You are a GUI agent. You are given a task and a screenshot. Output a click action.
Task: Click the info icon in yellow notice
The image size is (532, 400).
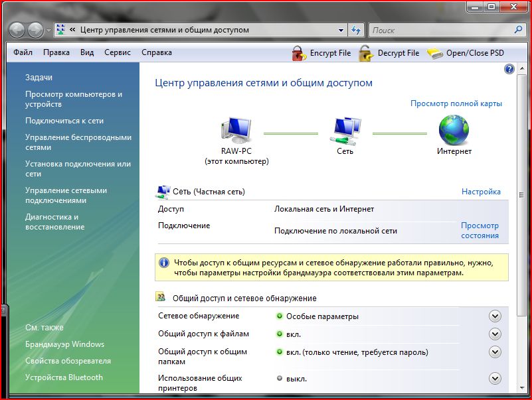pos(164,263)
